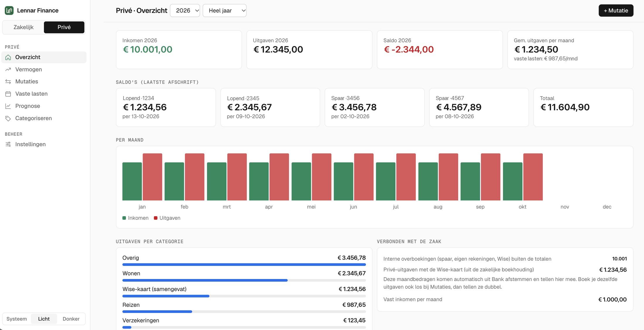Click January's red expense bar
The width and height of the screenshot is (644, 330).
(x=153, y=177)
